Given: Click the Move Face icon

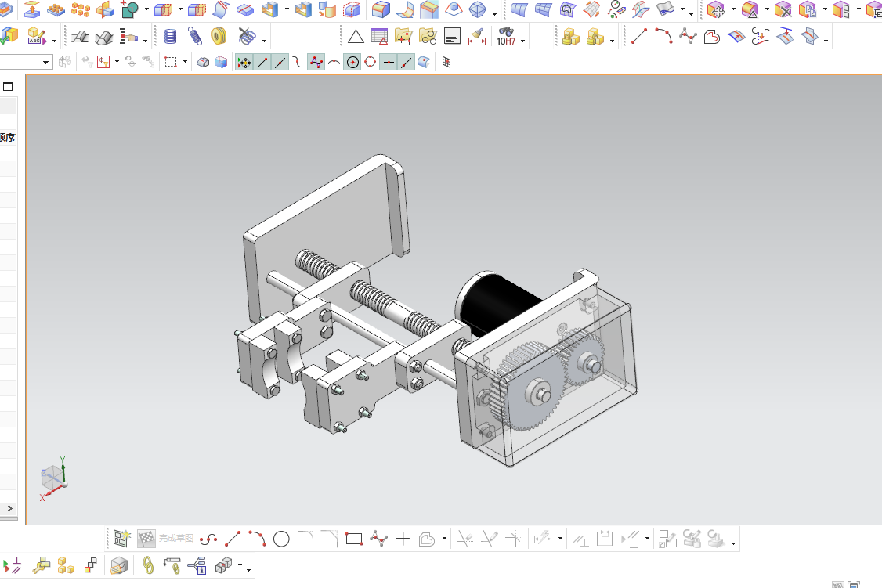Looking at the screenshot, I should coord(716,9).
